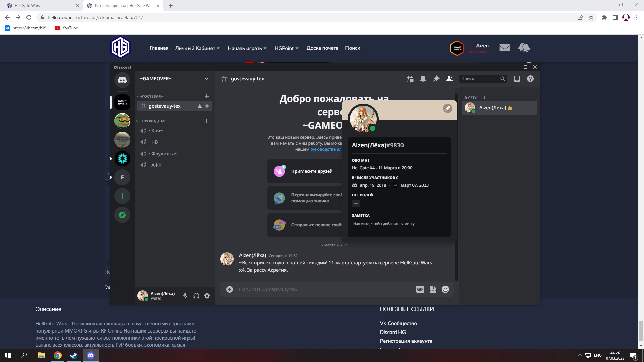
Task: Join the ~АФК~ voice channel
Action: coord(175,165)
